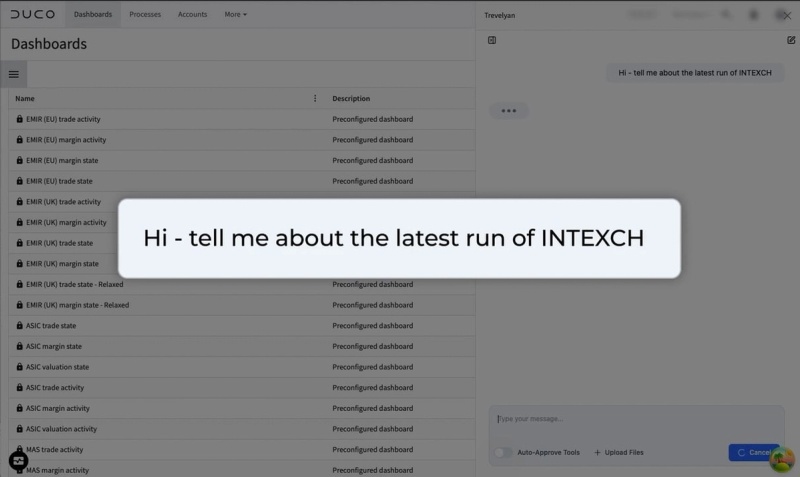This screenshot has width=800, height=477.
Task: Open the hamburger menu below Dashboards heading
Action: pos(14,74)
